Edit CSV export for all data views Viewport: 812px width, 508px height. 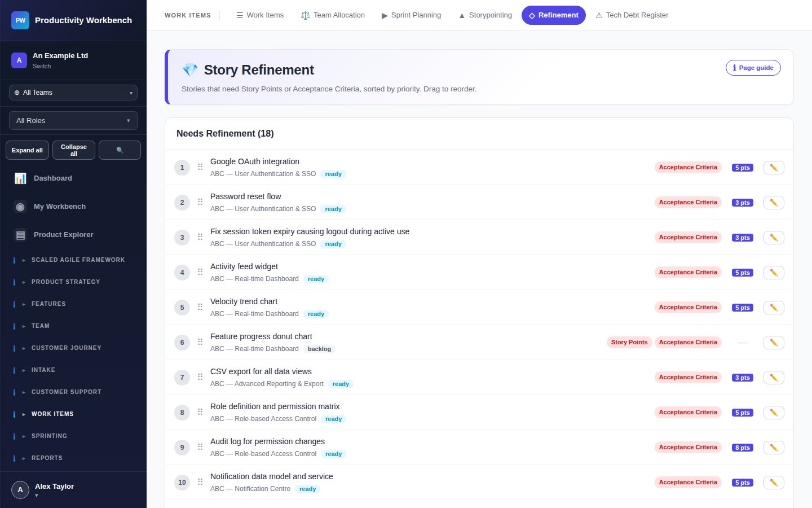pyautogui.click(x=774, y=378)
